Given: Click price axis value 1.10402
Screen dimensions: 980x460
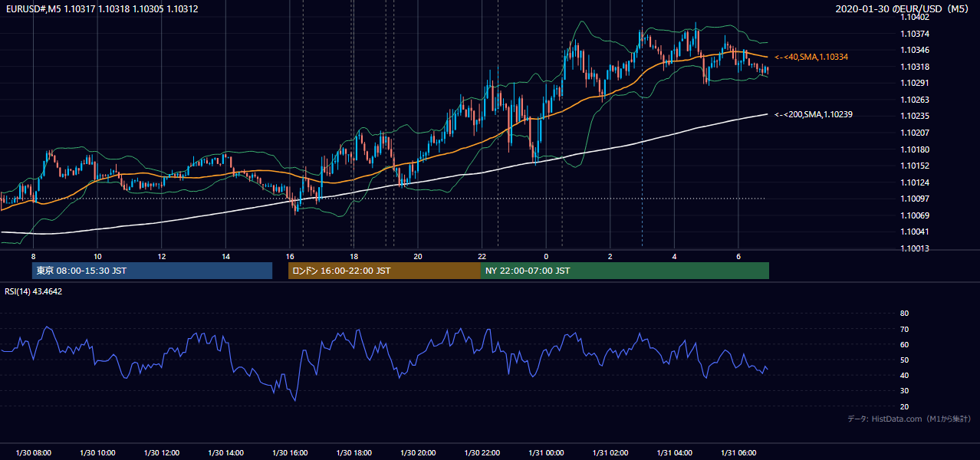Looking at the screenshot, I should point(916,18).
